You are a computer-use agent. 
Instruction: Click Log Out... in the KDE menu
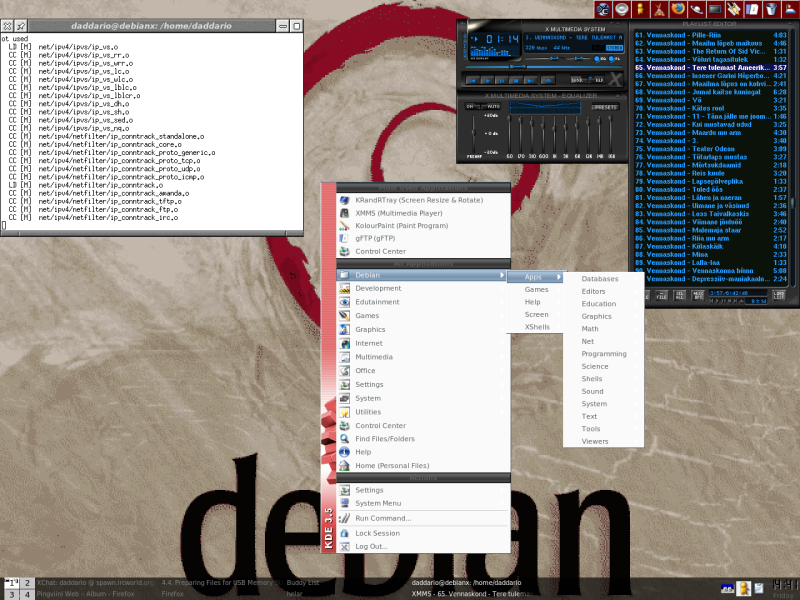point(422,546)
